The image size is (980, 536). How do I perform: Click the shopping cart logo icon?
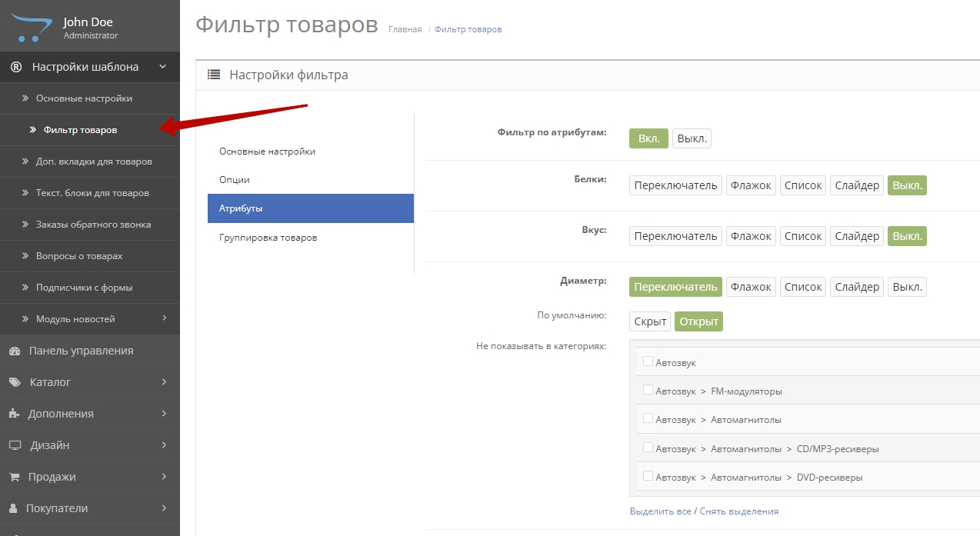coord(29,26)
